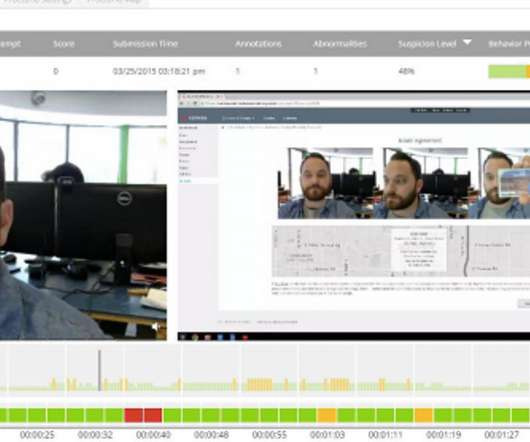Sort by the Score column header
Viewport: 530px width, 442px height.
(x=64, y=44)
